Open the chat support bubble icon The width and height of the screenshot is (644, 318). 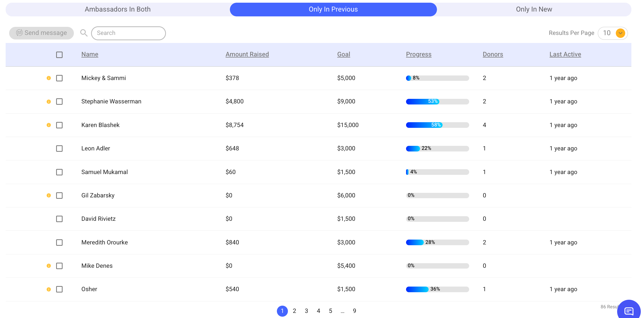(x=629, y=311)
